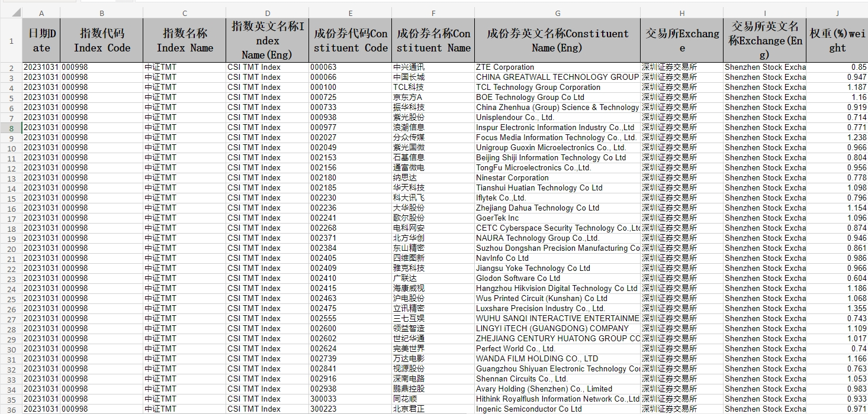Image resolution: width=868 pixels, height=414 pixels.
Task: Click the weight value 0.919
Action: tap(837, 108)
